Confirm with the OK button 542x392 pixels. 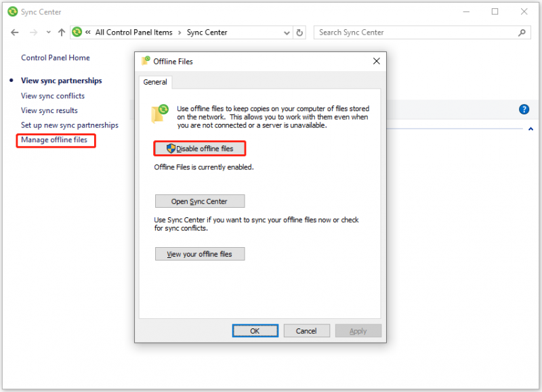tap(255, 331)
